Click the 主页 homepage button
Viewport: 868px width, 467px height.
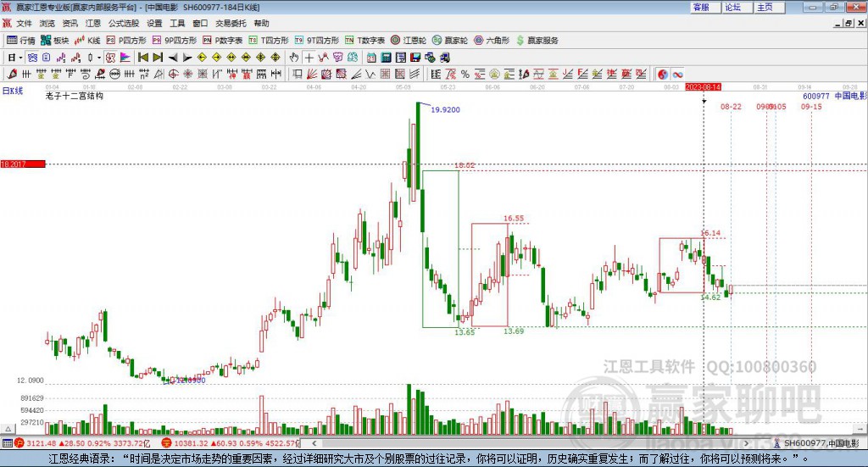[765, 7]
